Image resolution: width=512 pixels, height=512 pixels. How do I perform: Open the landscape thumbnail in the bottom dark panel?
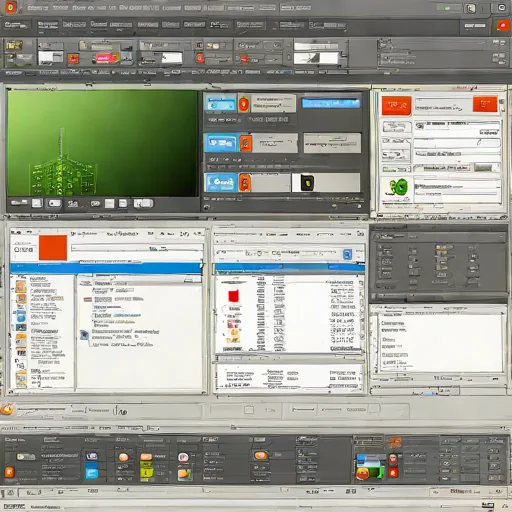coord(371,467)
